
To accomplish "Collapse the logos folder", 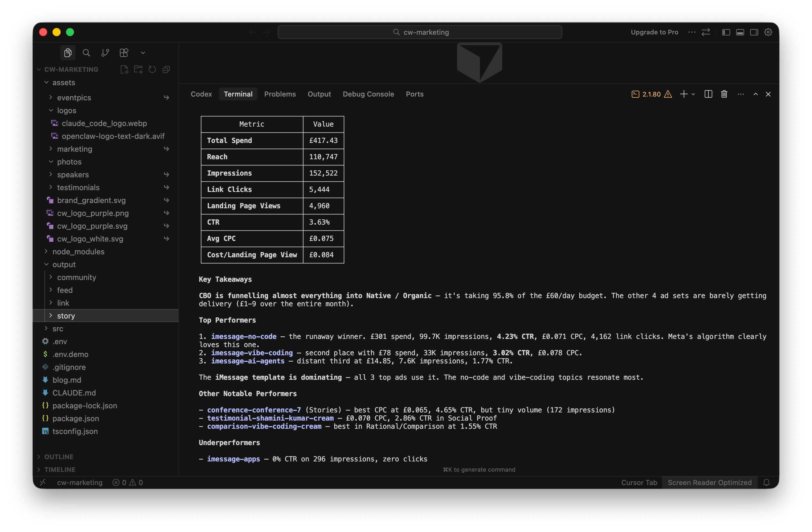I will pos(66,111).
